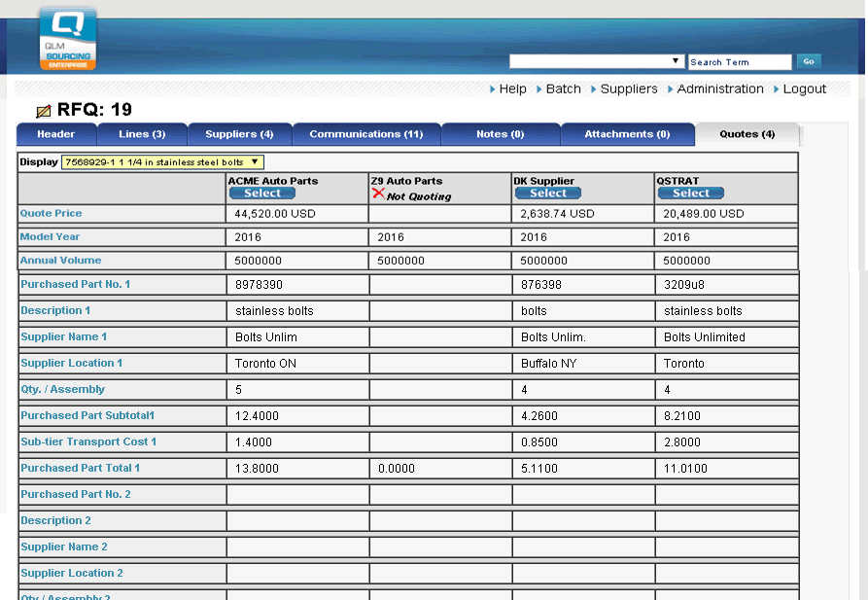Click the 2,638.74 USD quote price

pos(557,214)
